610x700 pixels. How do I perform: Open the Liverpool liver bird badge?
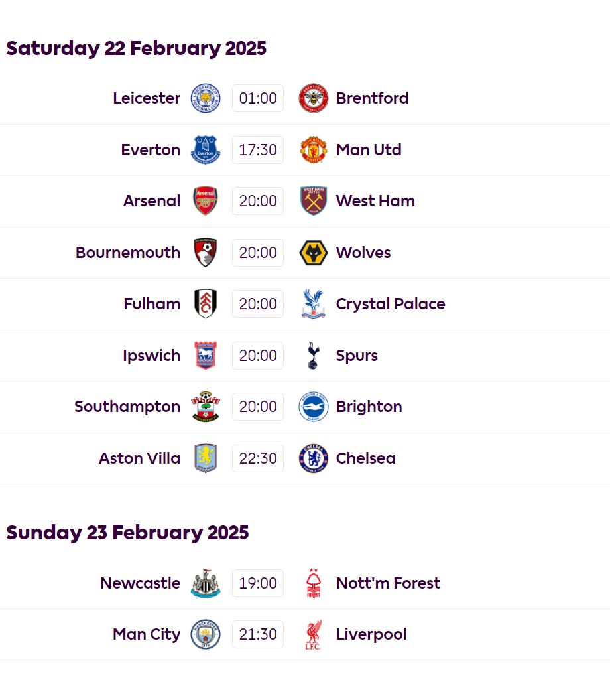click(x=314, y=634)
